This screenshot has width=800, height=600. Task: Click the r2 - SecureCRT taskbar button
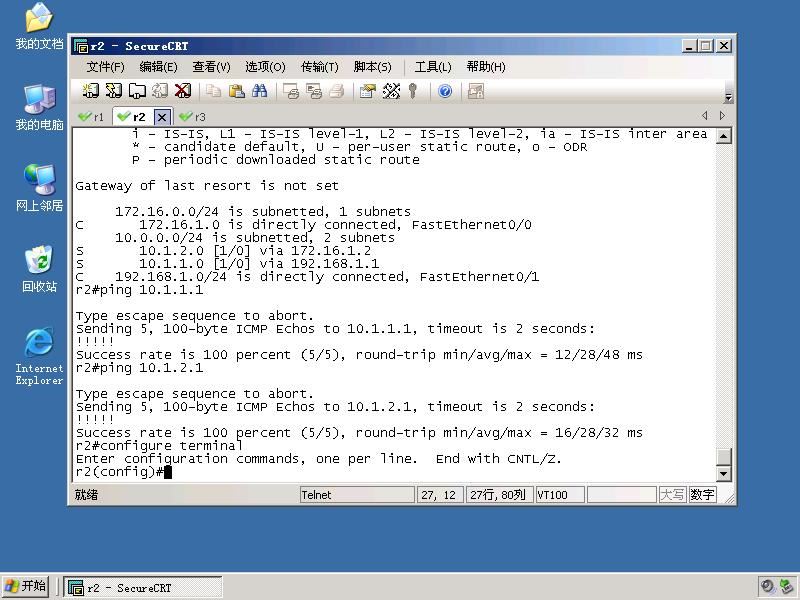(x=143, y=587)
